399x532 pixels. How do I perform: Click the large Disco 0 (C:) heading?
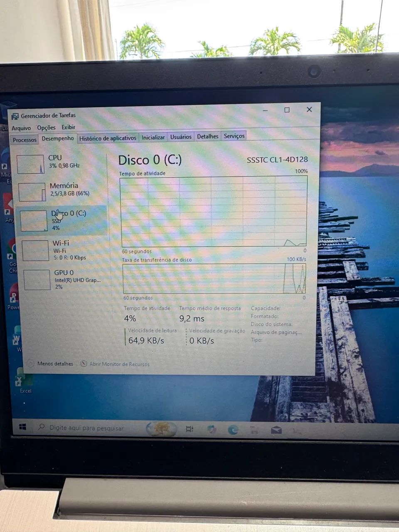click(x=150, y=160)
